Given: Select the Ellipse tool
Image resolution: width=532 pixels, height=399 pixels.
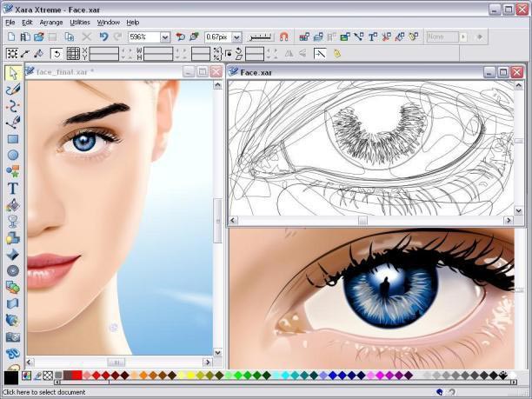Looking at the screenshot, I should [x=13, y=155].
